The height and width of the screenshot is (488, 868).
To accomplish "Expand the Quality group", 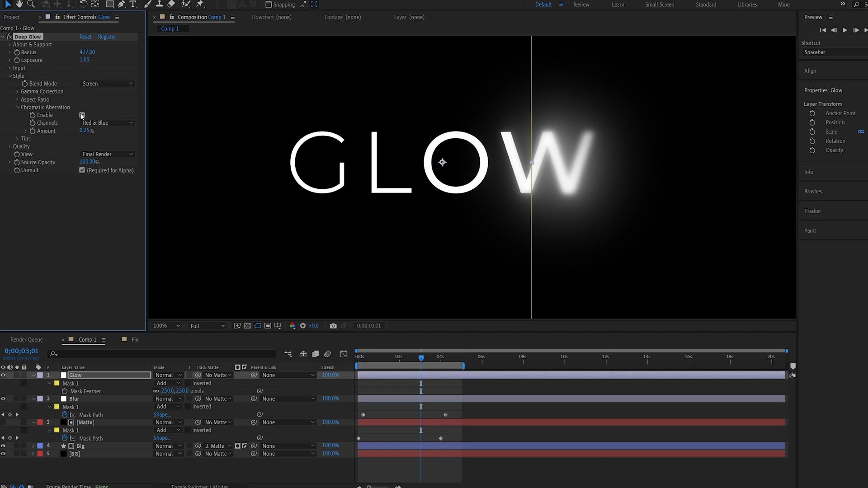I will click(9, 146).
